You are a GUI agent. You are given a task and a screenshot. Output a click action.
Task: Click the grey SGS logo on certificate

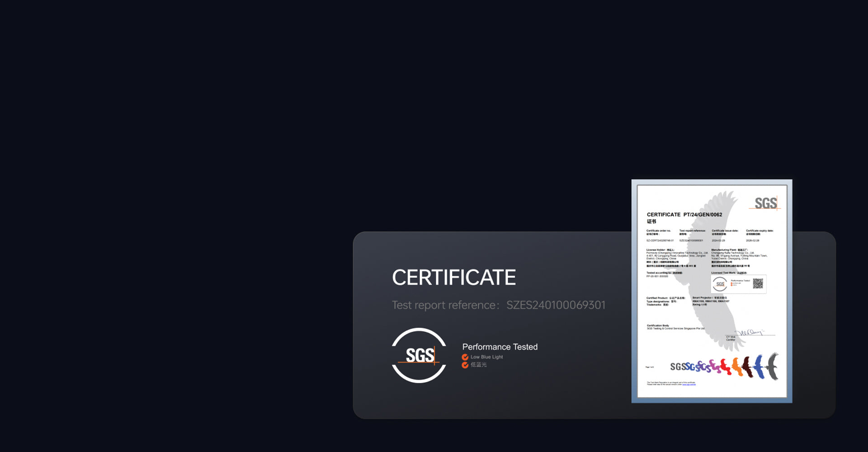click(x=765, y=203)
